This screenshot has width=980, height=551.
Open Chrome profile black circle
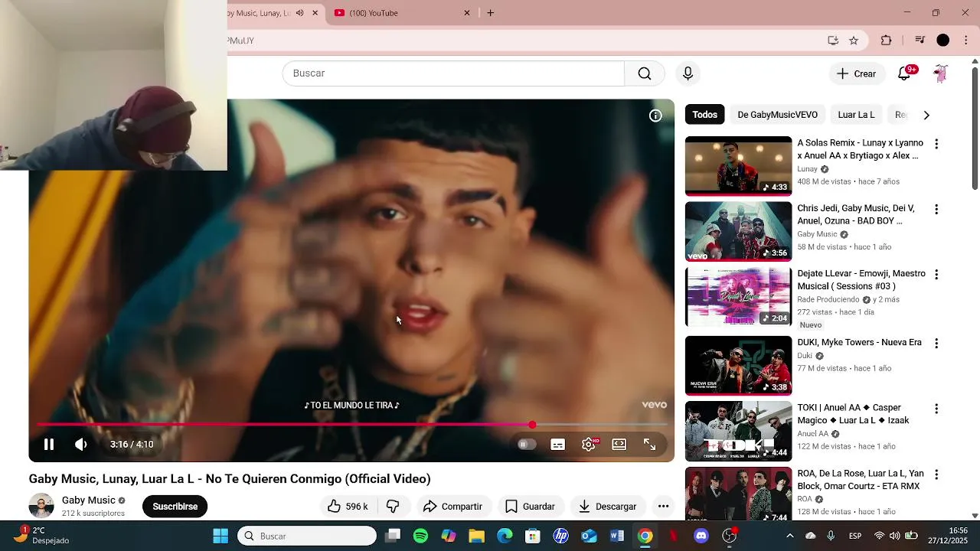(943, 41)
